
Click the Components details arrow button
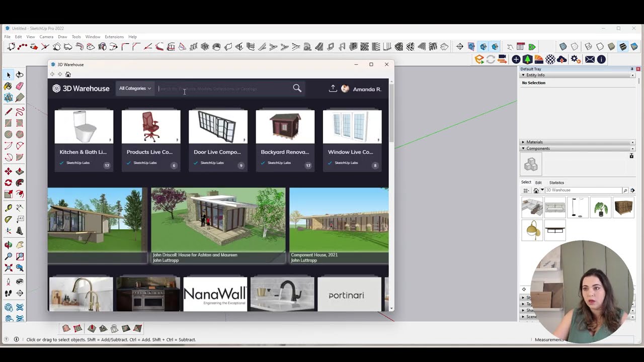point(632,190)
